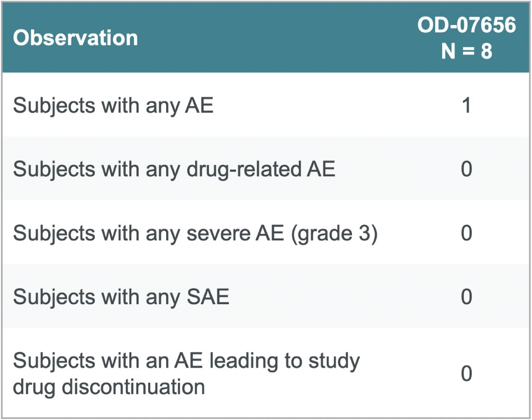This screenshot has height=420, width=532.
Task: Click the teal header bar background
Action: point(266,38)
